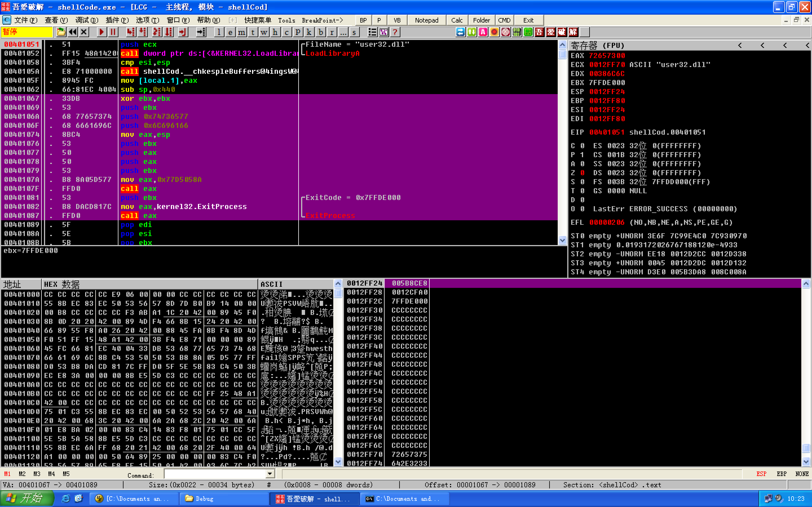Open the 调试(D) debug menu
Image resolution: width=812 pixels, height=507 pixels.
coord(87,20)
